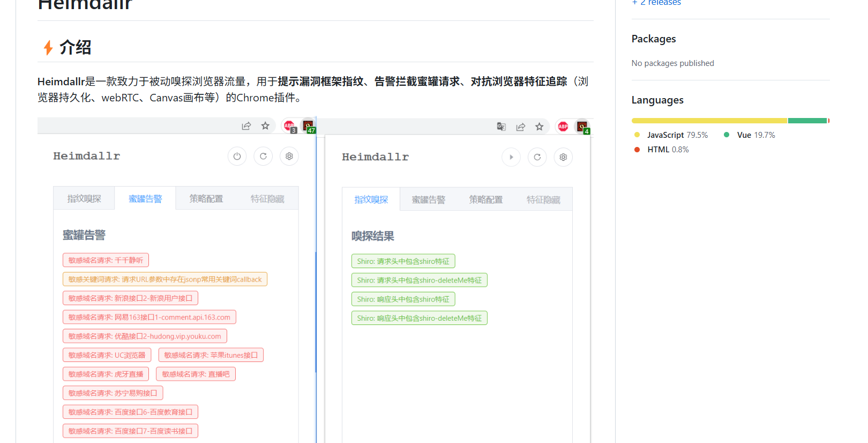Click the ABP extension icon with badge 3
The width and height of the screenshot is (868, 443).
290,127
